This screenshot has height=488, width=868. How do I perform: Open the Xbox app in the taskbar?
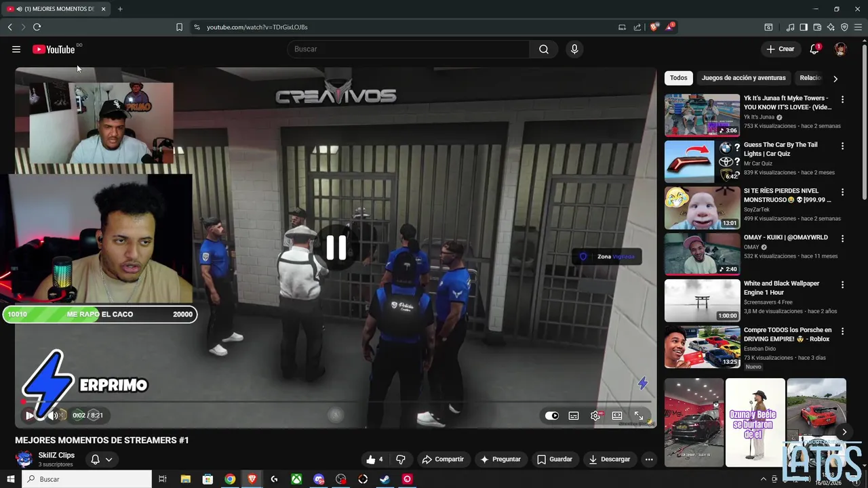tap(296, 479)
